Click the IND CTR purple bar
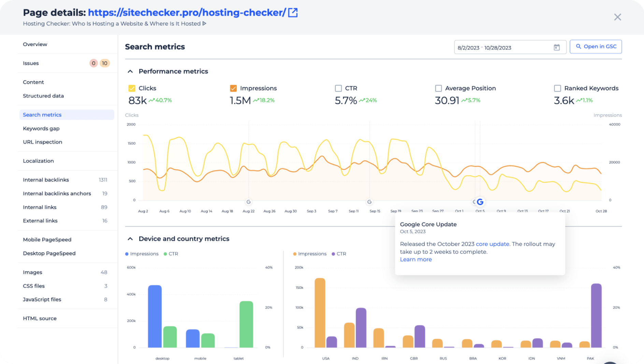 361,328
